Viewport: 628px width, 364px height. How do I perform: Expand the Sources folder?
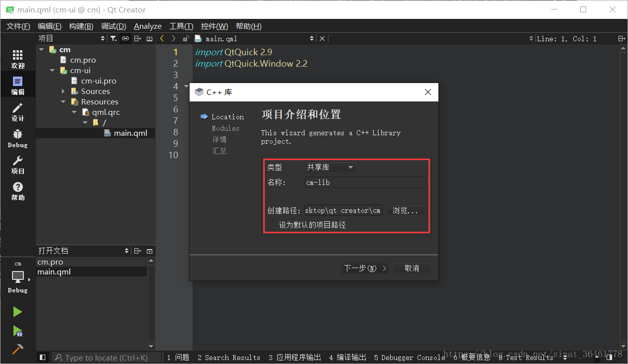coord(63,91)
